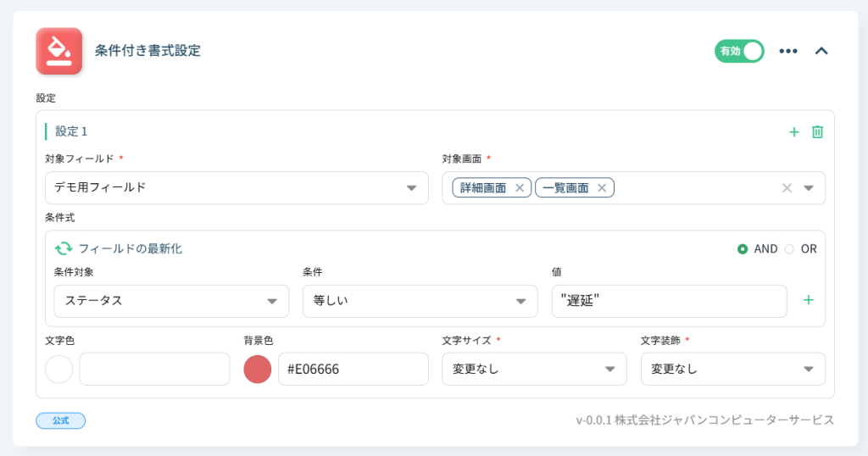This screenshot has width=868, height=456.
Task: Click the red 背景色 color swatch
Action: point(258,369)
